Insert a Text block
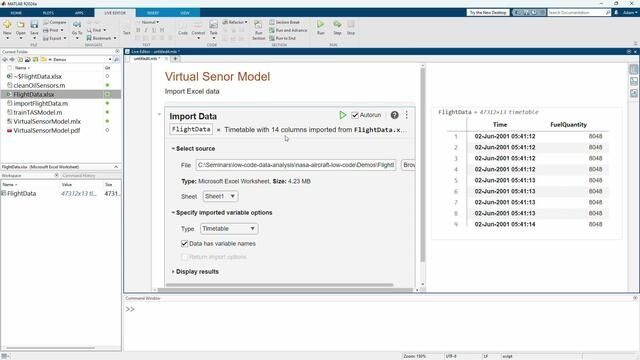Image resolution: width=640 pixels, height=360 pixels. pos(127,29)
